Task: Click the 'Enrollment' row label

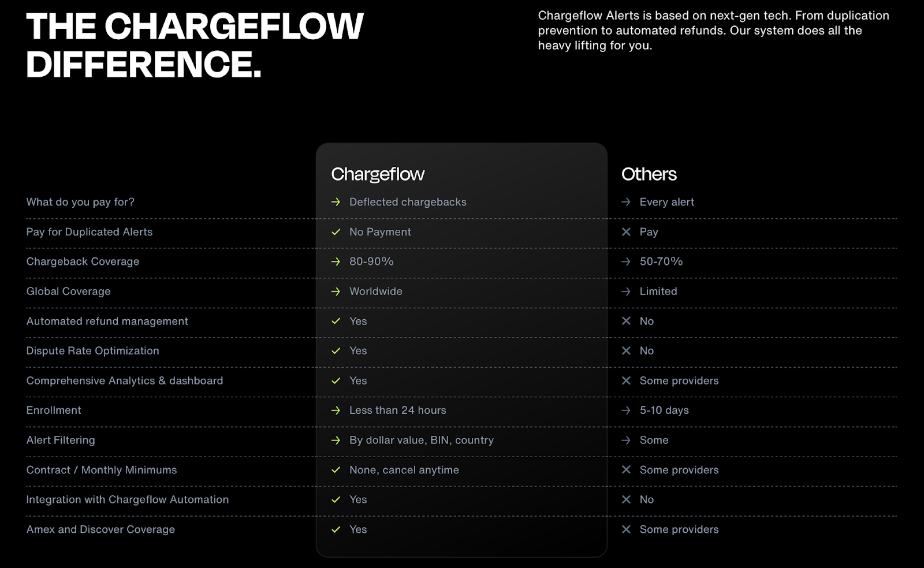Action: (54, 410)
